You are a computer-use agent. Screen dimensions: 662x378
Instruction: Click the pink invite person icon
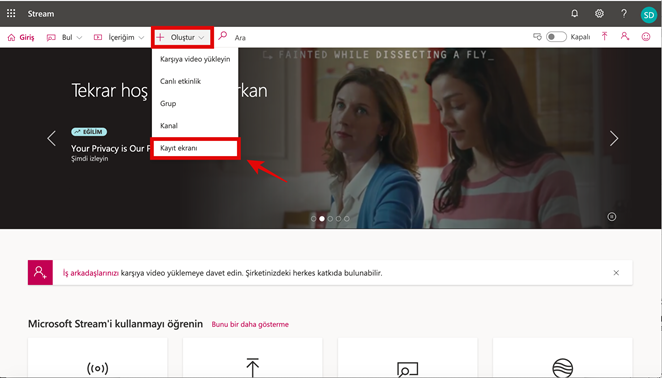pos(40,272)
